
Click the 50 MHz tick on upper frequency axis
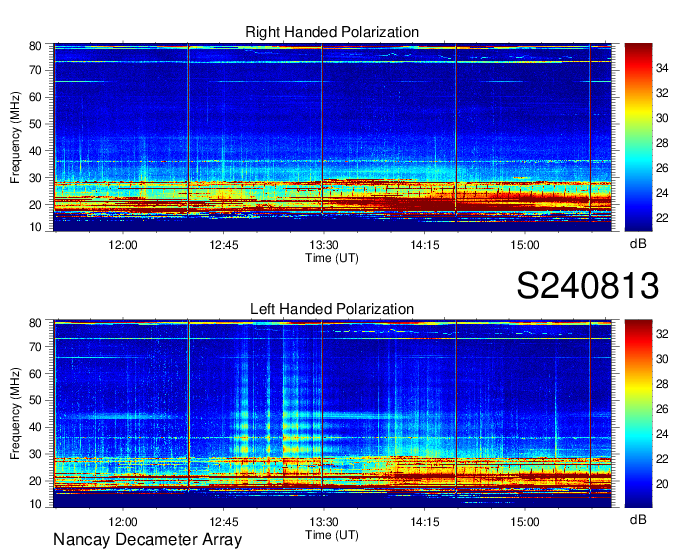pyautogui.click(x=35, y=124)
